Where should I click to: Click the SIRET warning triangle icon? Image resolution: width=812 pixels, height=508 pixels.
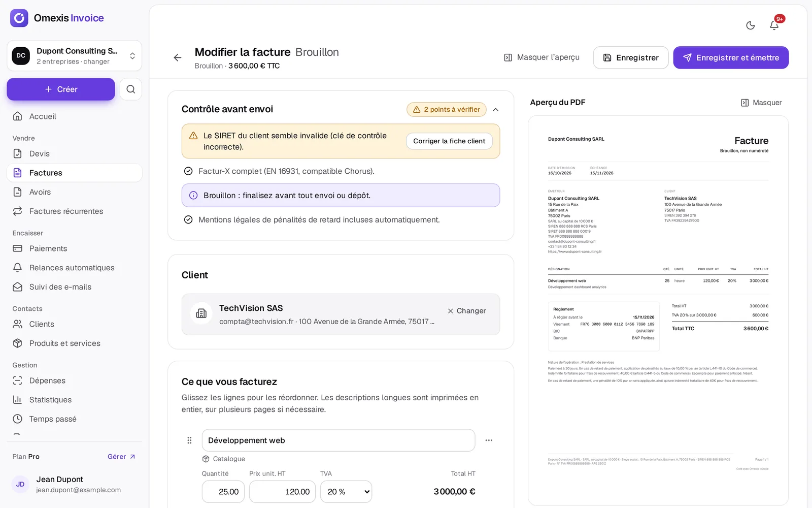193,136
